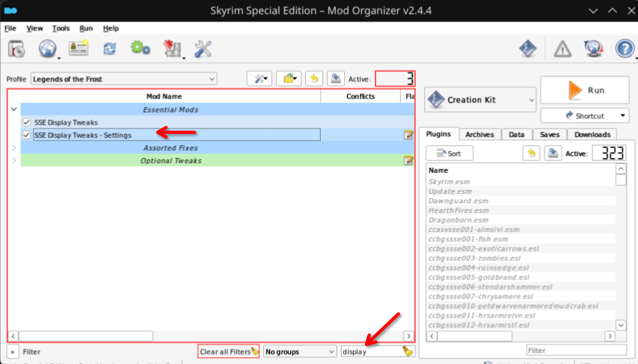Open the Run menu
The width and height of the screenshot is (638, 364).
point(86,28)
